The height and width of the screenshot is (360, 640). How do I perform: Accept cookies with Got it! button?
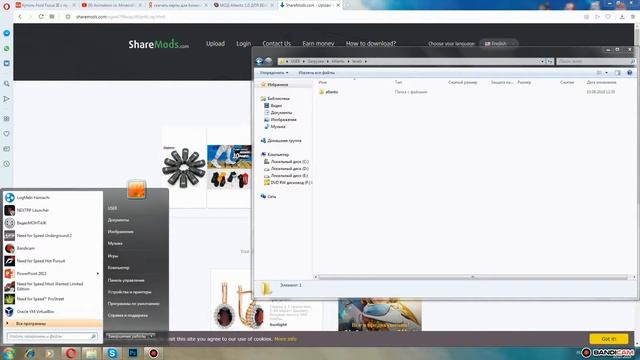609,339
